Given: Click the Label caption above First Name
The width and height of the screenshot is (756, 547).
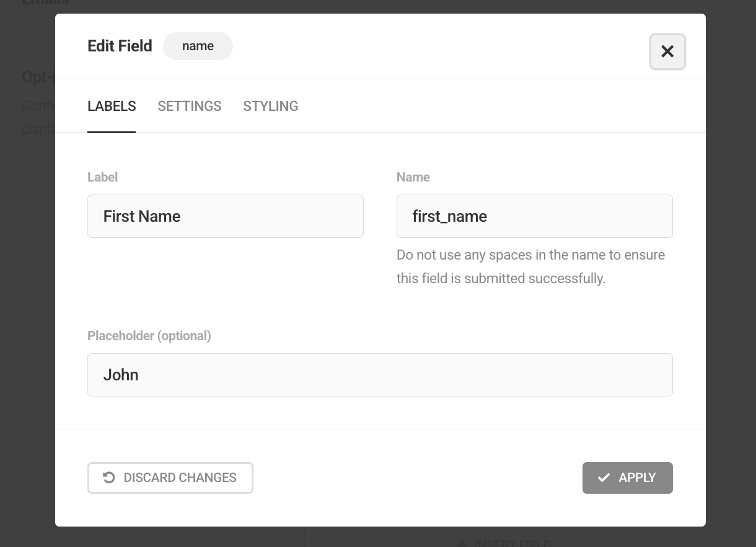Looking at the screenshot, I should [102, 177].
